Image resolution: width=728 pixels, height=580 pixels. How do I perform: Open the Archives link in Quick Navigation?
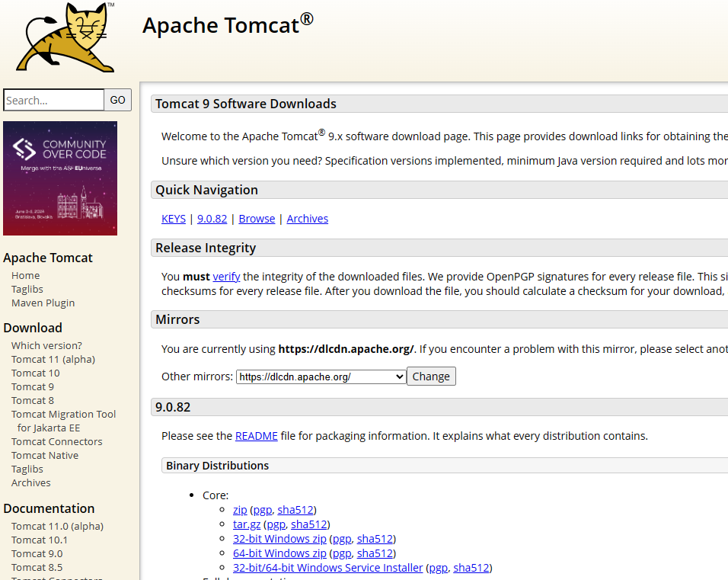[x=308, y=219]
